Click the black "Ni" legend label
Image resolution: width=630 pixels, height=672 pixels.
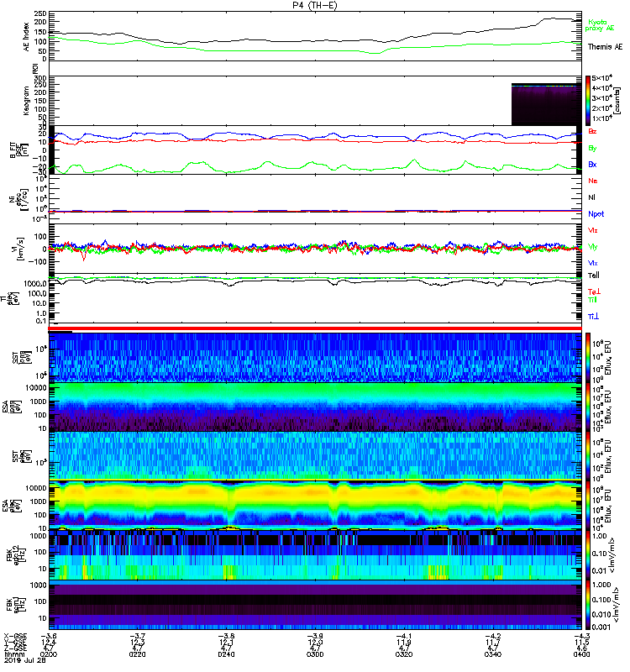591,197
